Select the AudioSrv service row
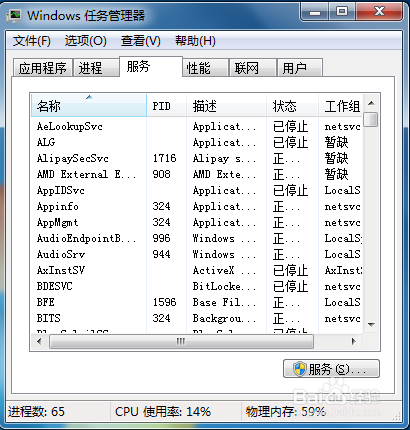Screen dimensions: 410x430 pos(197,254)
